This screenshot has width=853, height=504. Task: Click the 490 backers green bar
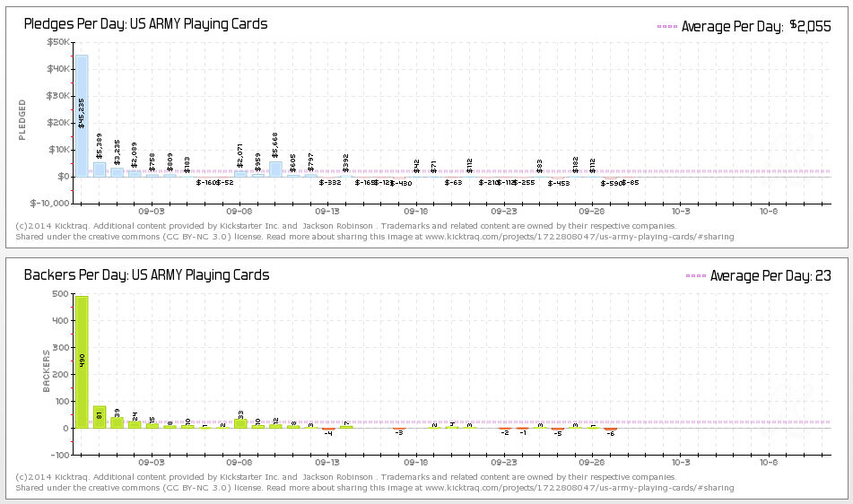pos(82,361)
